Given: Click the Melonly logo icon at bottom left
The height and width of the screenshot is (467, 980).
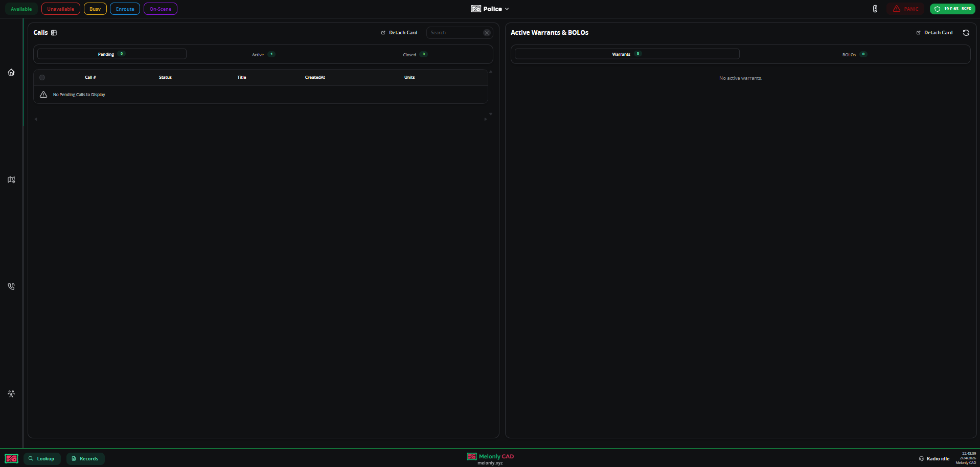Looking at the screenshot, I should [11, 458].
